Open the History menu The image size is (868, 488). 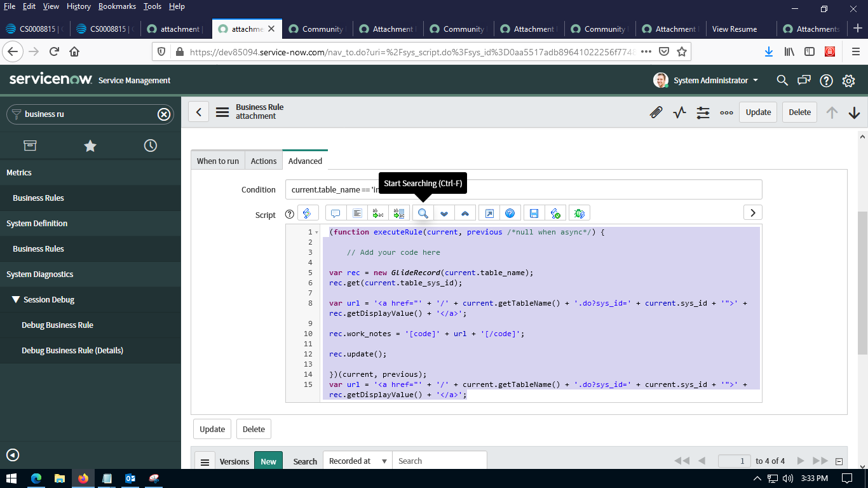pos(79,6)
